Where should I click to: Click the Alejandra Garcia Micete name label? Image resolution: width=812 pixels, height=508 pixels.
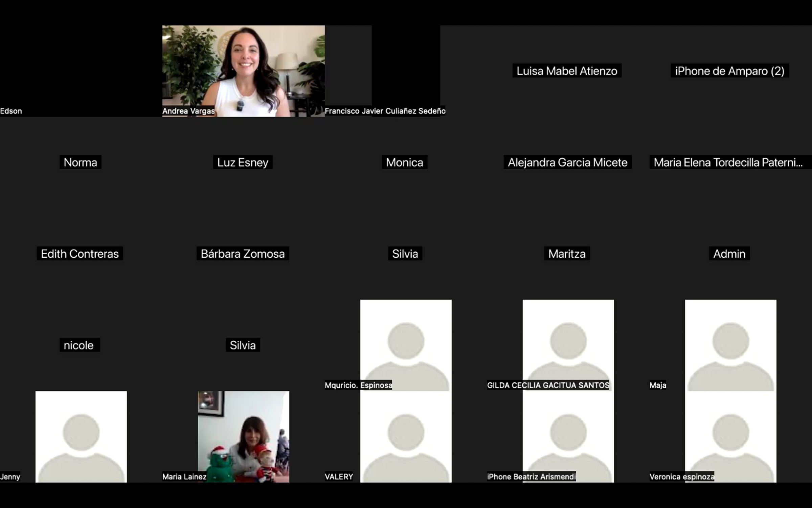pyautogui.click(x=567, y=162)
